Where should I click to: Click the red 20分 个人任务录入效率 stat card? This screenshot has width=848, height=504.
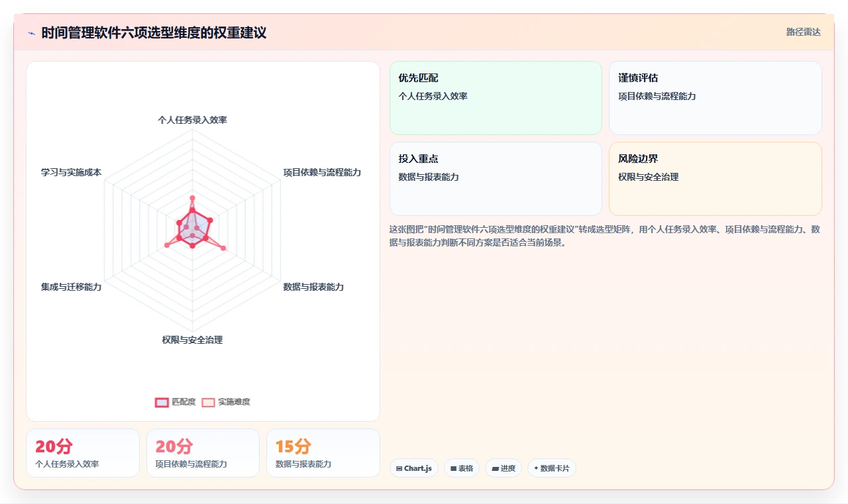[83, 453]
